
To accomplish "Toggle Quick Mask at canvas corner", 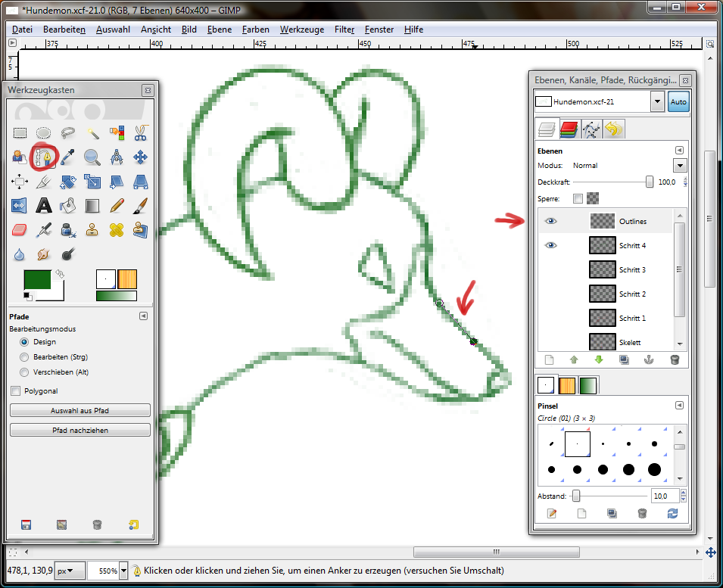I will [12, 552].
